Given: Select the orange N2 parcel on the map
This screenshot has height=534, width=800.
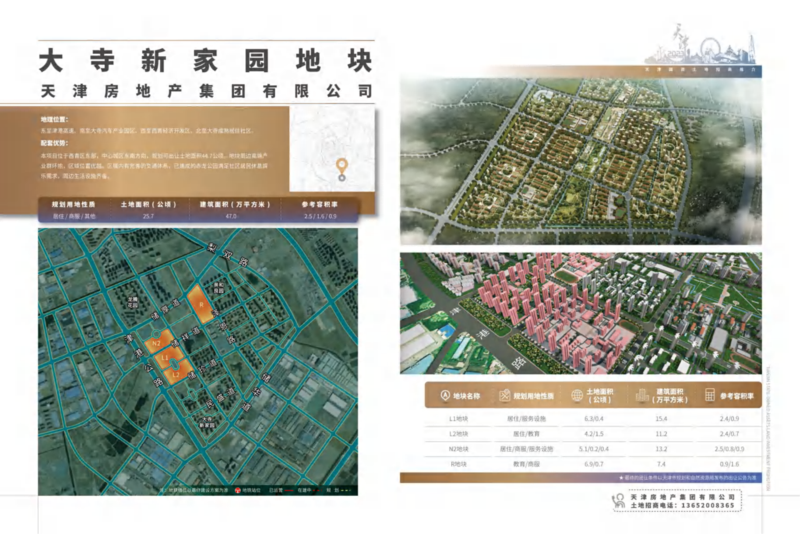Looking at the screenshot, I should coord(159,343).
